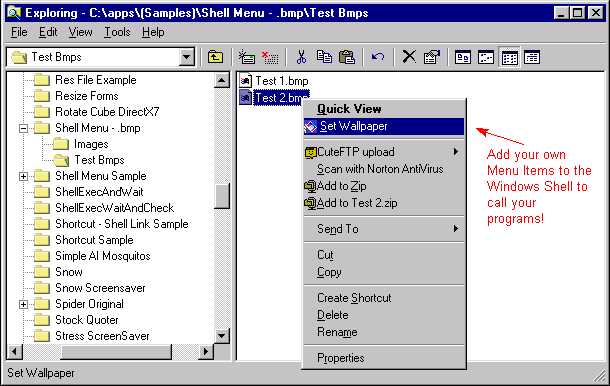Screen dimensions: 610x386
Task: Select the ShellExecAndWait folder
Action: (99, 192)
